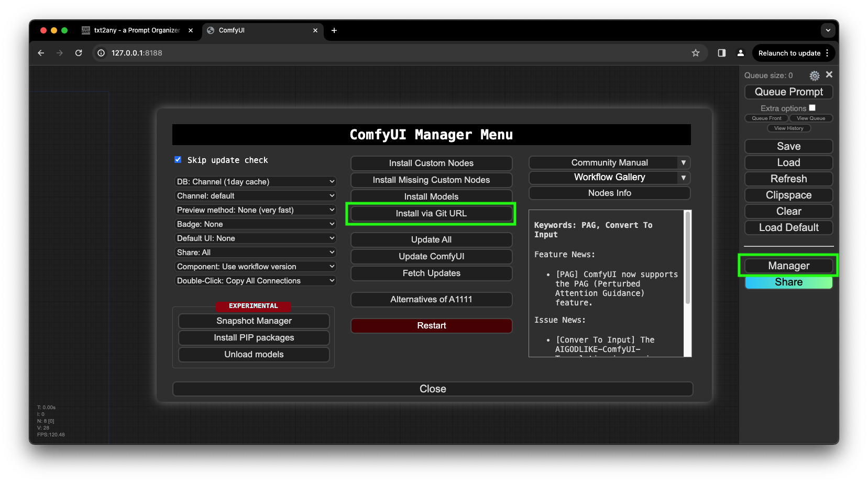The height and width of the screenshot is (483, 868).
Task: Go forward using browser forward arrow
Action: (60, 53)
